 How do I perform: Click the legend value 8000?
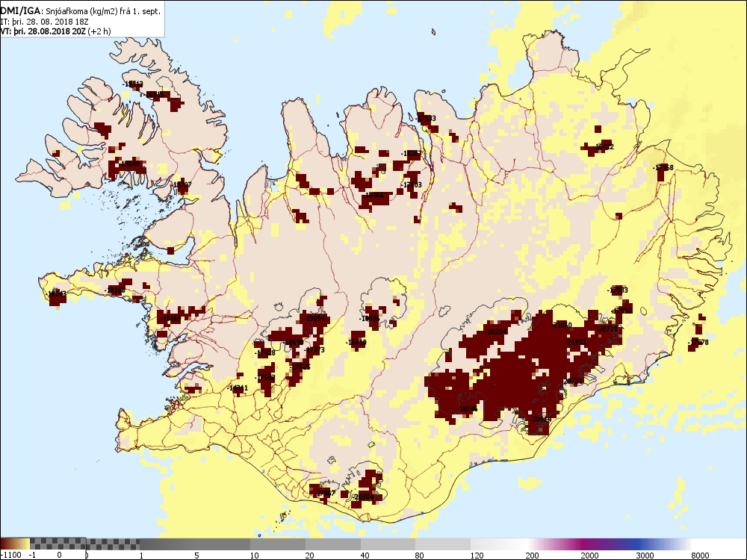pos(700,555)
